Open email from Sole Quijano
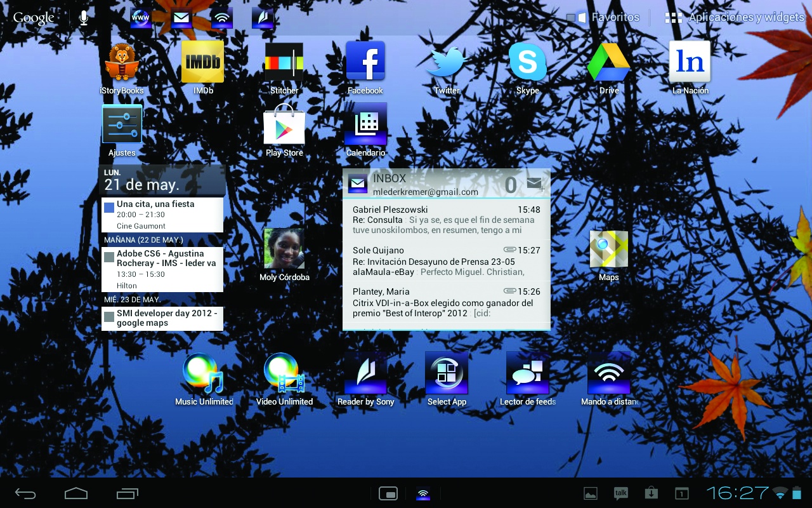This screenshot has height=508, width=812. (x=447, y=260)
